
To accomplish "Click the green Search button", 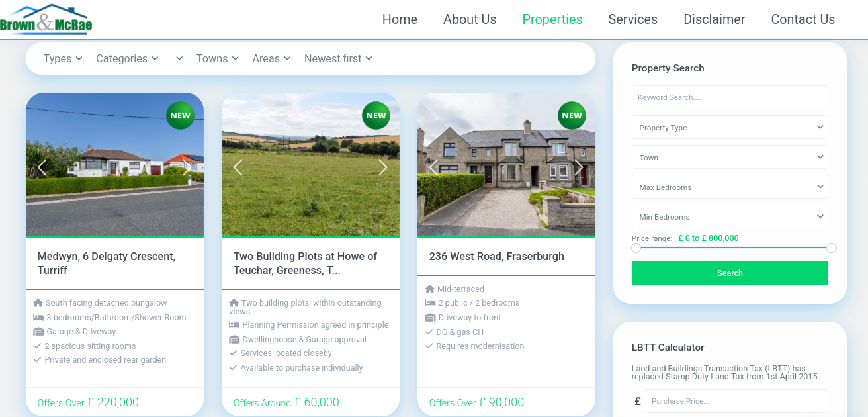I will click(730, 273).
